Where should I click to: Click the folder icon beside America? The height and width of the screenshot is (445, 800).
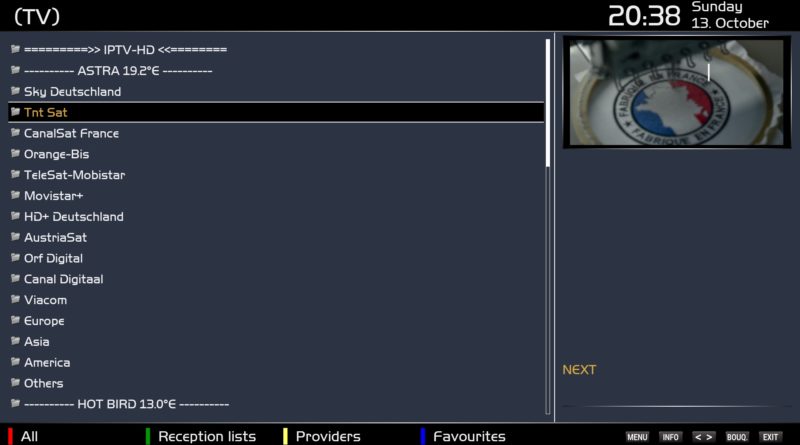click(15, 362)
